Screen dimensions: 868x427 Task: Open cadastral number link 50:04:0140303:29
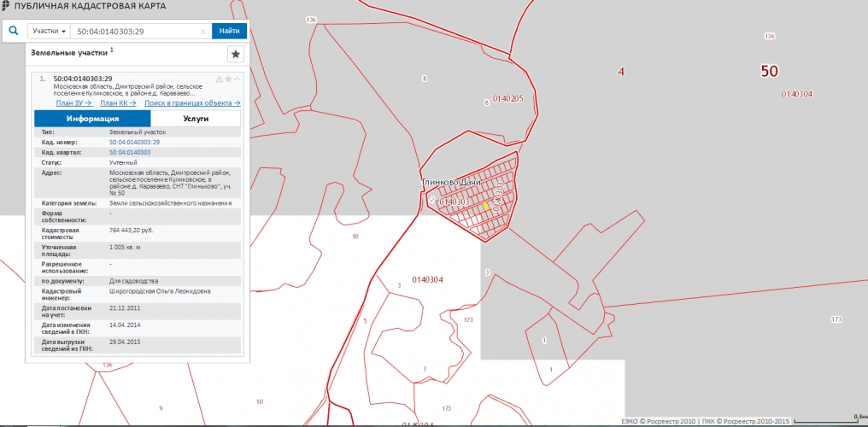[x=134, y=142]
